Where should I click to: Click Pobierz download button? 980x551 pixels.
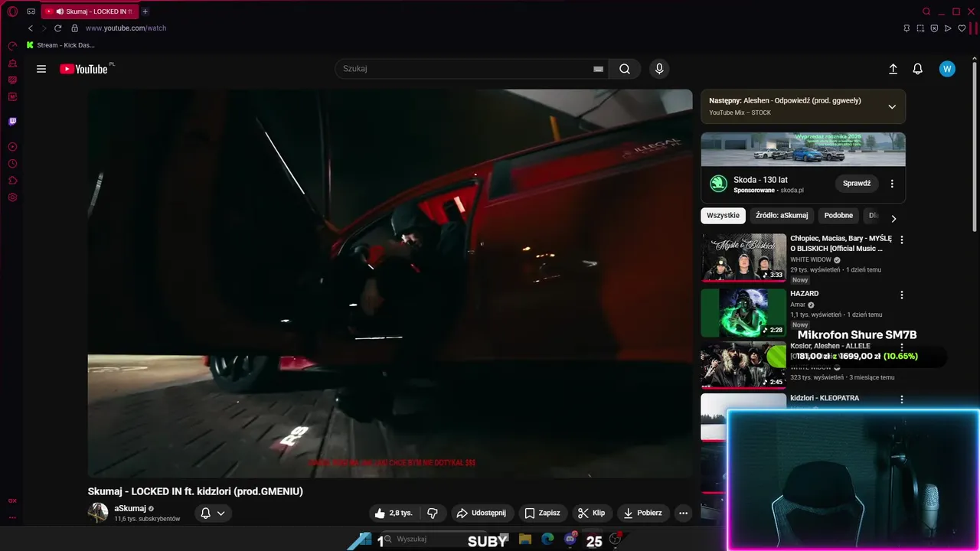(x=643, y=513)
